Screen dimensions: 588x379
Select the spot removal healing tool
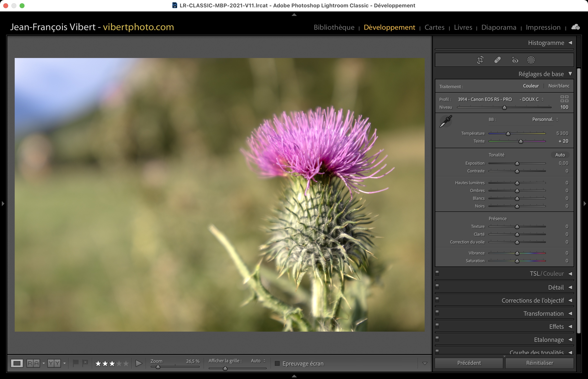(x=498, y=60)
